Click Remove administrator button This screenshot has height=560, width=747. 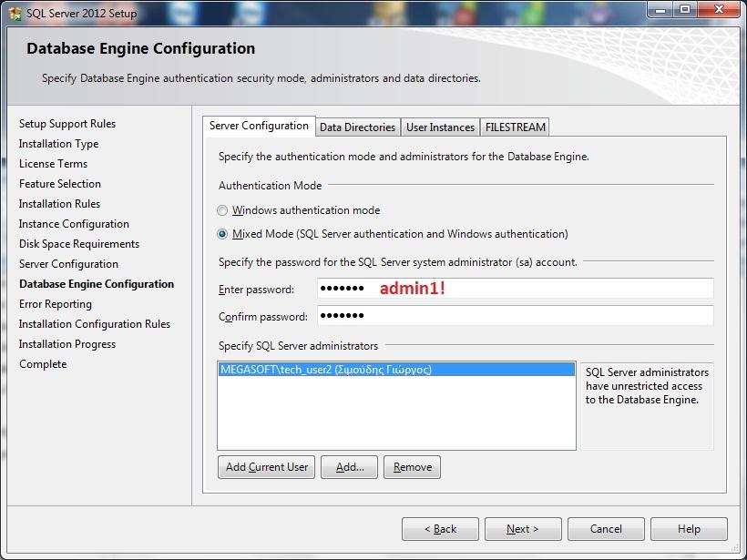point(412,467)
